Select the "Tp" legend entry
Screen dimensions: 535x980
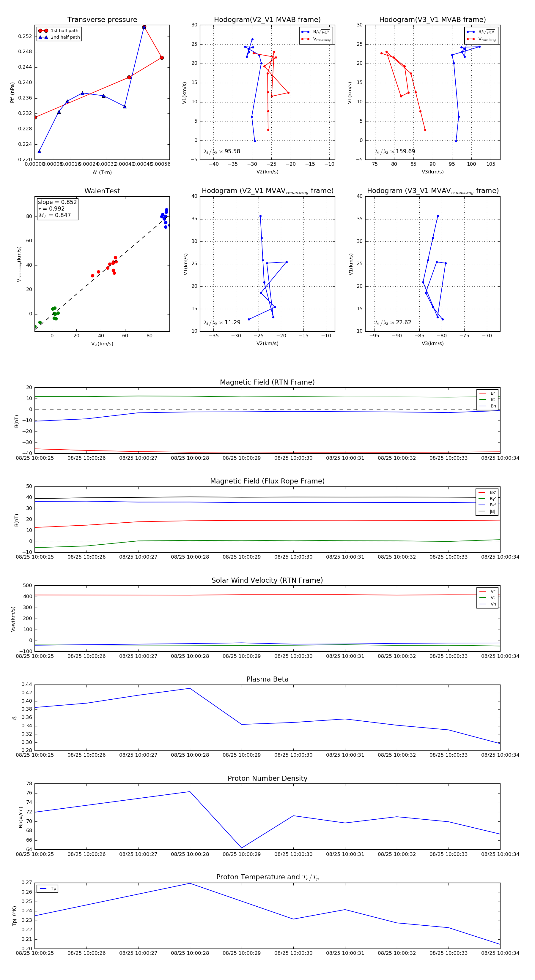pyautogui.click(x=48, y=889)
